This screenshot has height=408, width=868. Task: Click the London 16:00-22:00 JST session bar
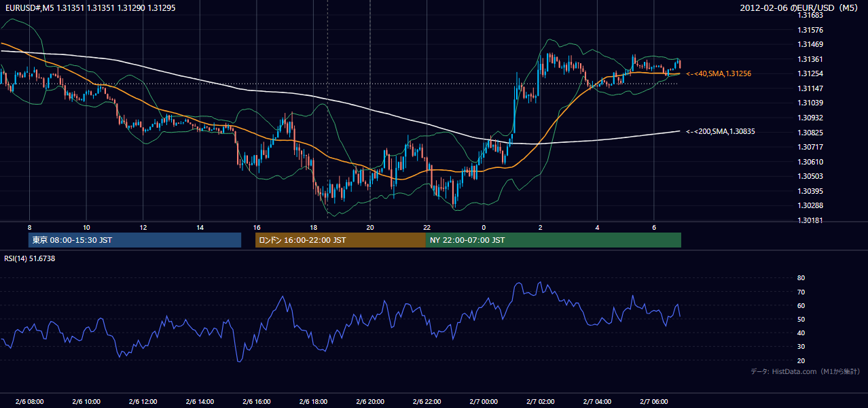pos(340,240)
